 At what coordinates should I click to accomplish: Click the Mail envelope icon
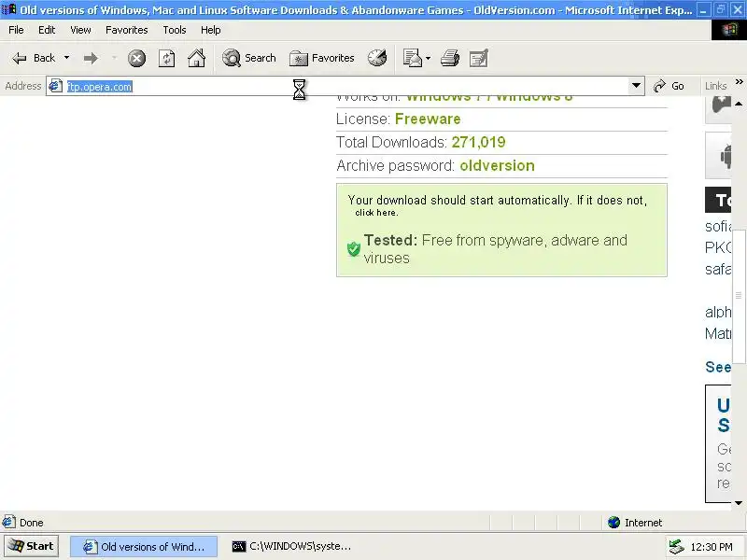[x=413, y=58]
